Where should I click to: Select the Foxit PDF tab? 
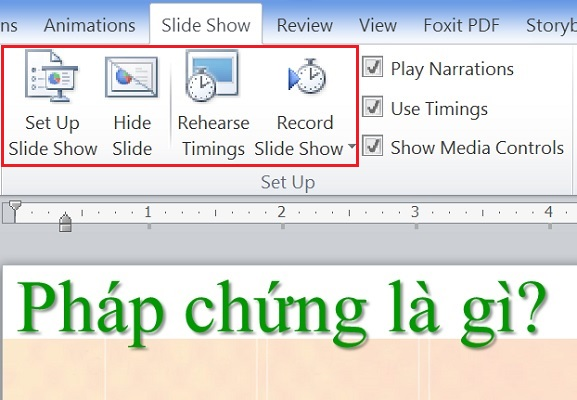(461, 25)
